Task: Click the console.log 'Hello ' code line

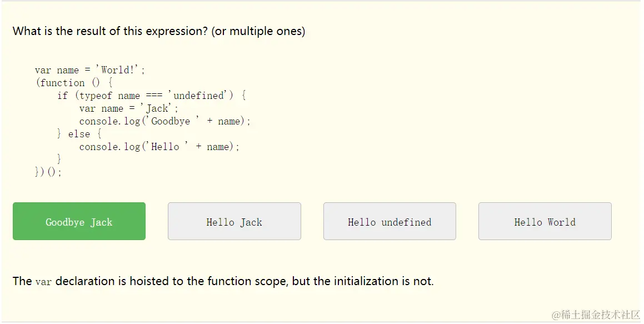Action: pyautogui.click(x=159, y=147)
